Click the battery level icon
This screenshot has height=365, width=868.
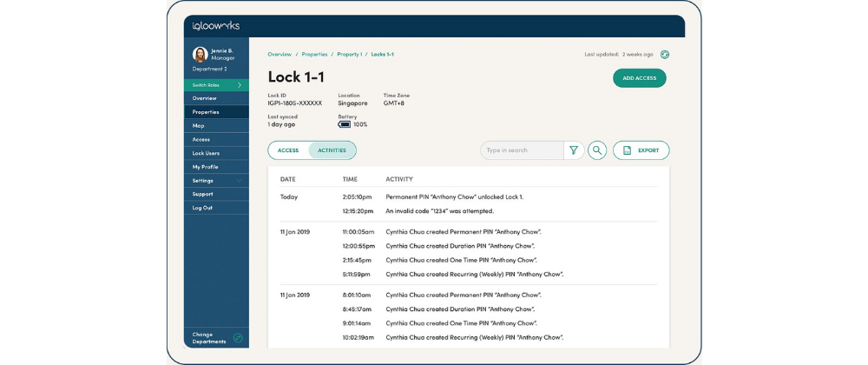click(345, 124)
